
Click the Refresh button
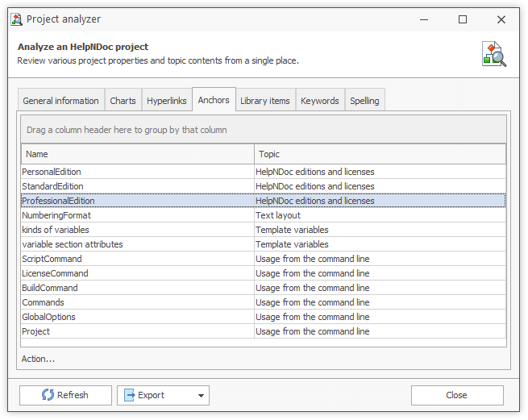click(65, 395)
